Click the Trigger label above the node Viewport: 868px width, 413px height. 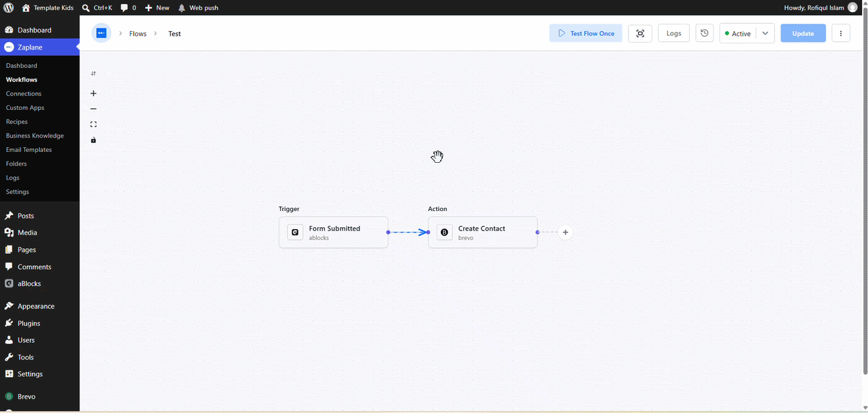pyautogui.click(x=289, y=209)
